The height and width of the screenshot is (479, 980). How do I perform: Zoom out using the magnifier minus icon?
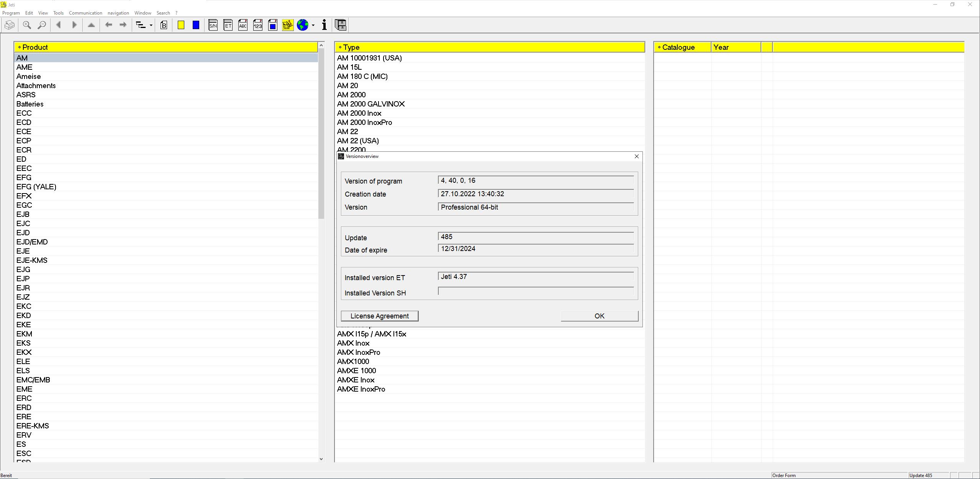pos(42,25)
